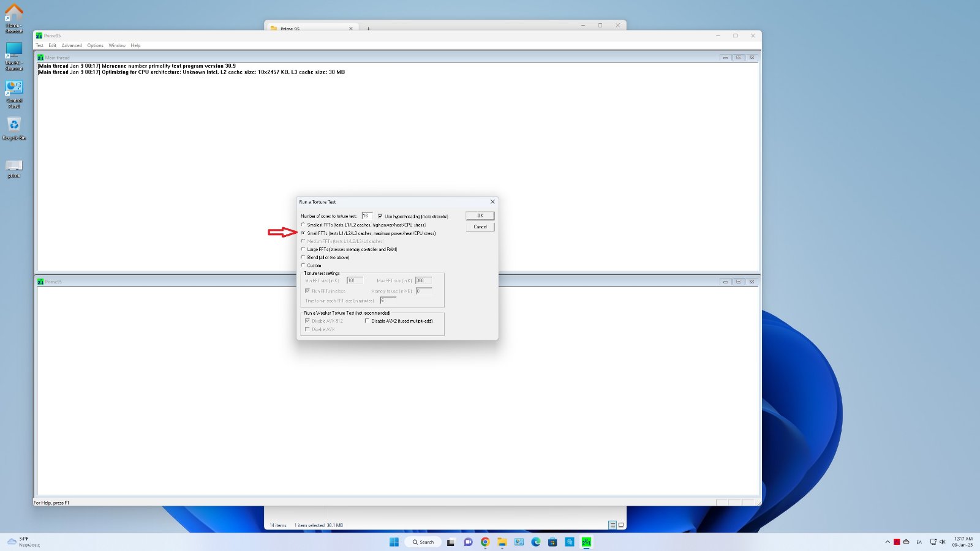
Task: Click the red tray application icon
Action: (x=897, y=542)
